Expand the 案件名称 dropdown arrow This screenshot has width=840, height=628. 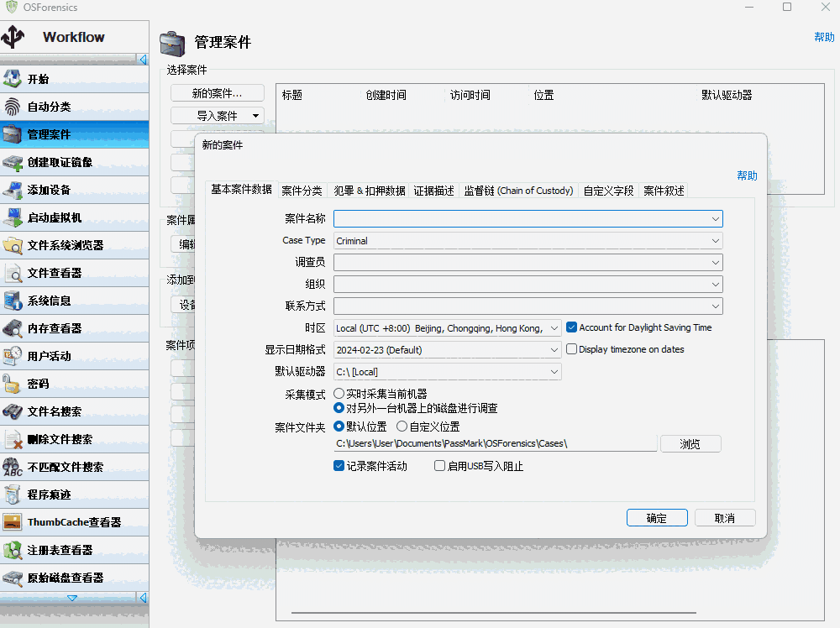click(715, 218)
